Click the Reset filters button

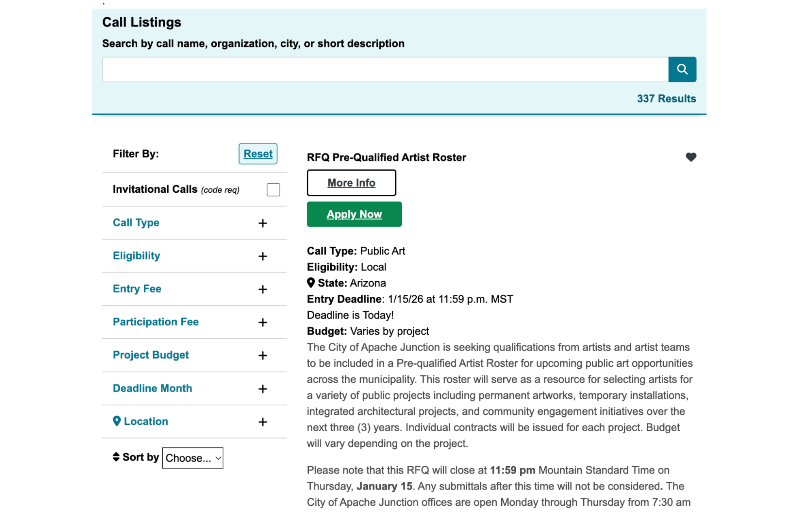[x=258, y=154]
